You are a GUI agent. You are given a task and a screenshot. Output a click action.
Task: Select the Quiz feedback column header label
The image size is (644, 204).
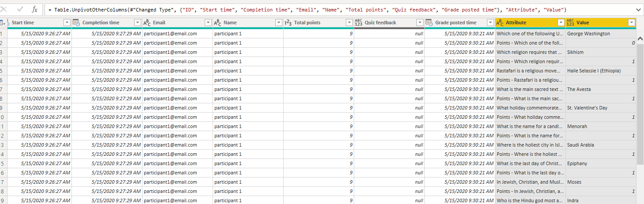point(380,23)
